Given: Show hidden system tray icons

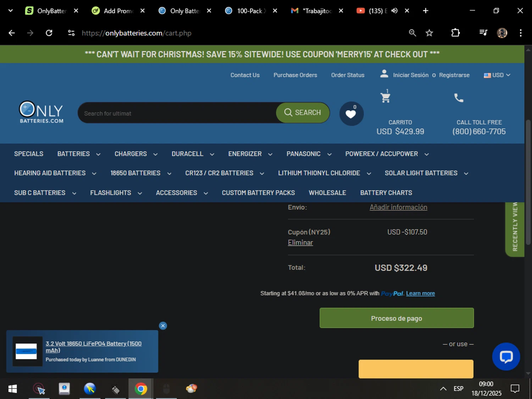Looking at the screenshot, I should pos(443,389).
